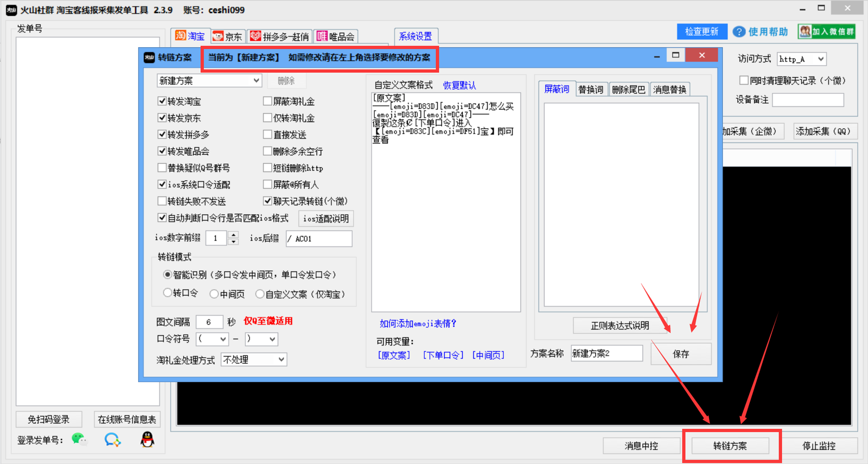Screen dimensions: 868x464
Task: Switch to the 屏蔽词 tab
Action: pyautogui.click(x=557, y=89)
